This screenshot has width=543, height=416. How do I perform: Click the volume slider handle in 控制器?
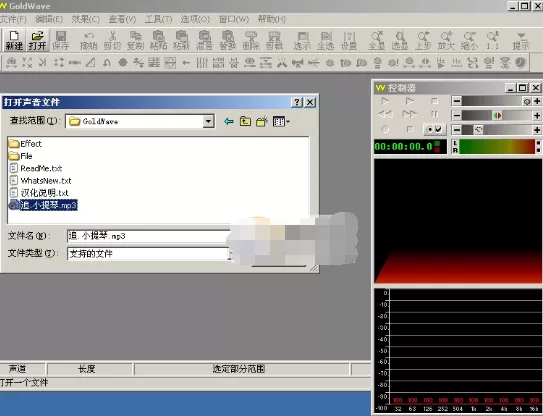pyautogui.click(x=527, y=101)
